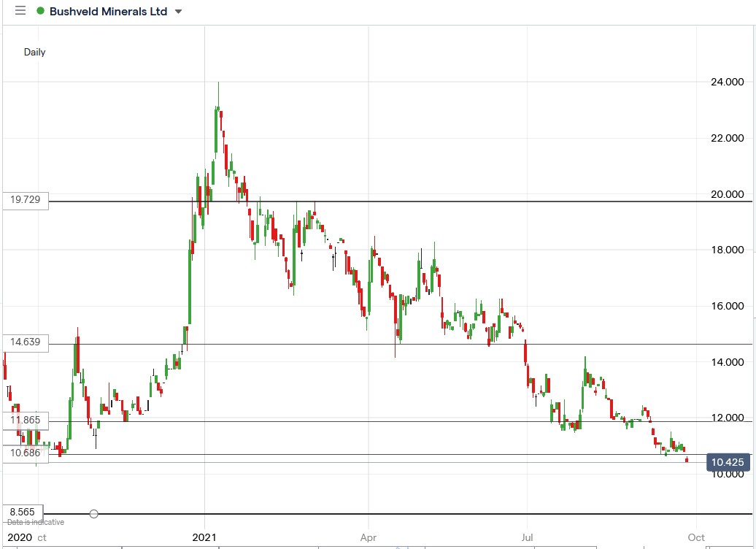The height and width of the screenshot is (549, 756).
Task: Open the hamburger menu icon
Action: [20, 11]
